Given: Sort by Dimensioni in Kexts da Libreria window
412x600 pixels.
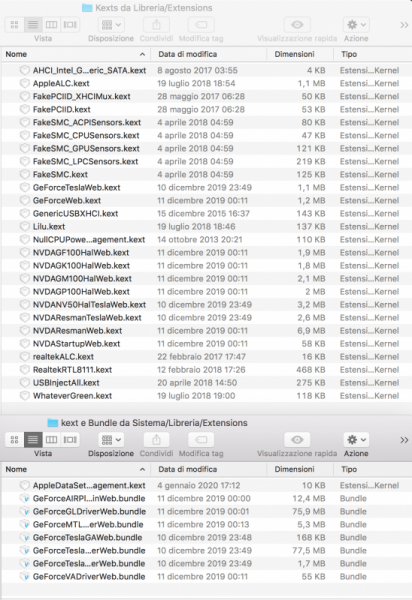Looking at the screenshot, I should tap(295, 54).
